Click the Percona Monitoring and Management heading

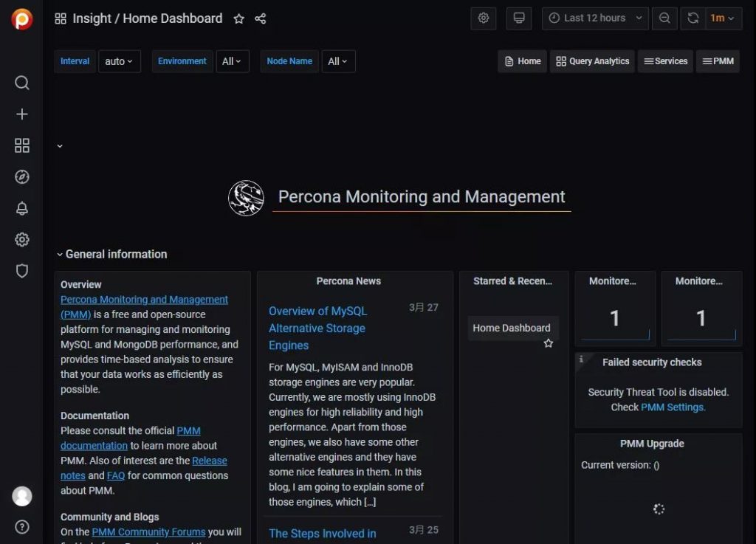point(422,196)
